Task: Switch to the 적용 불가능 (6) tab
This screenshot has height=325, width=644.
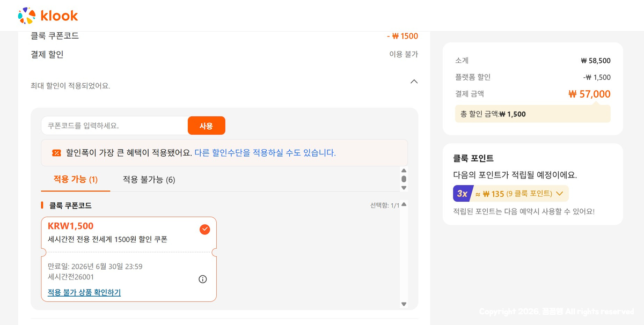Action: click(149, 180)
